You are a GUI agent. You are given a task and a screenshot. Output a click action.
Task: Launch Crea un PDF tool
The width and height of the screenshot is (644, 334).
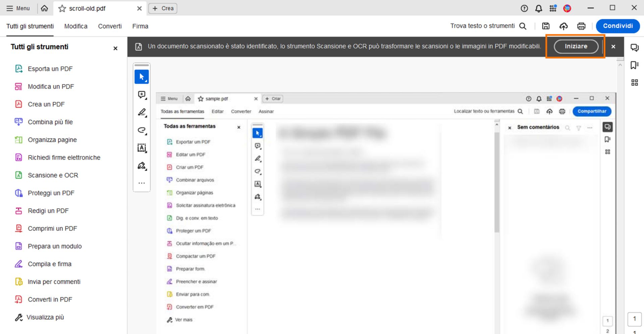click(40, 104)
